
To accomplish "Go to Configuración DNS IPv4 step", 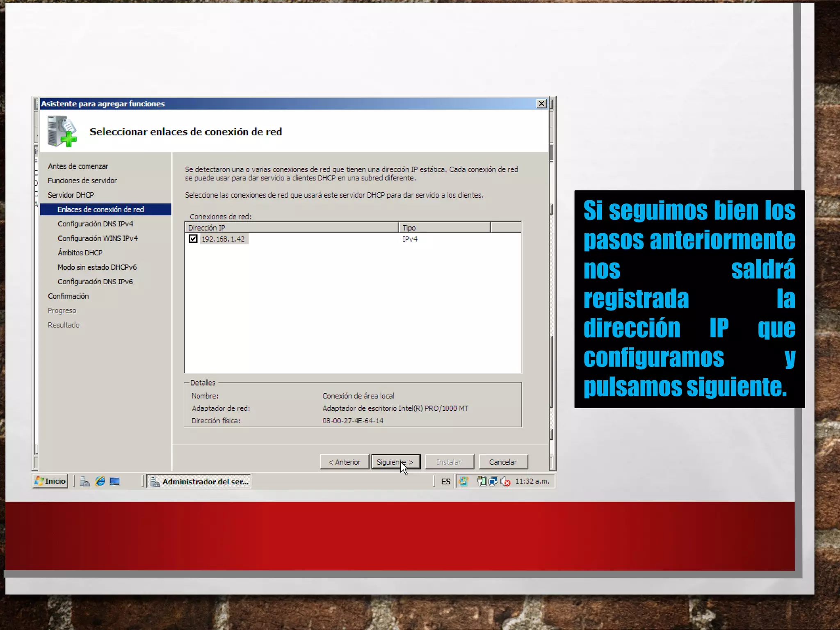I will [96, 224].
